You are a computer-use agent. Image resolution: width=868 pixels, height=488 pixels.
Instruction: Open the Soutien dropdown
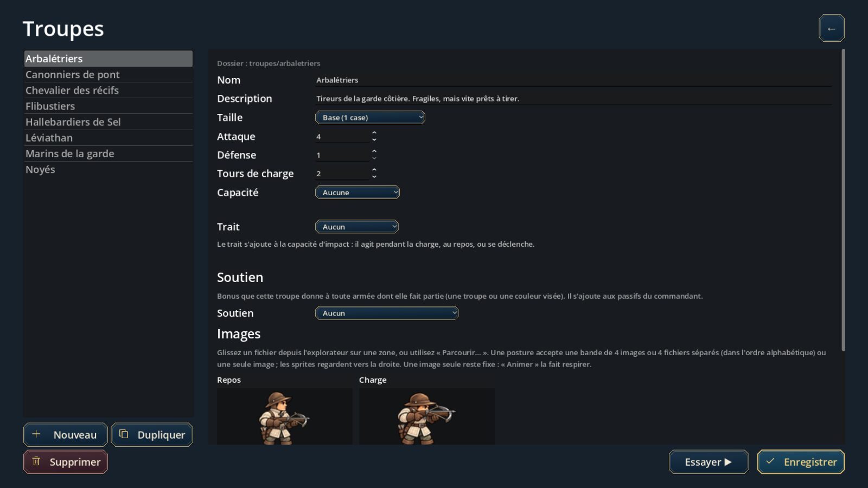tap(387, 313)
